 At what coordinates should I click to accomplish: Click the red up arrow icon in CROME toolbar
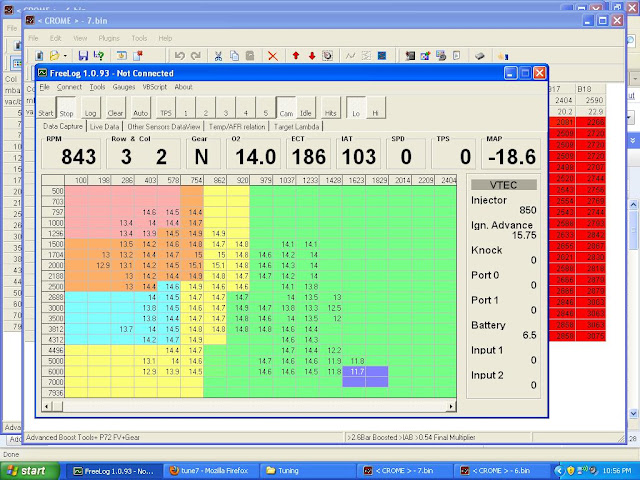296,55
